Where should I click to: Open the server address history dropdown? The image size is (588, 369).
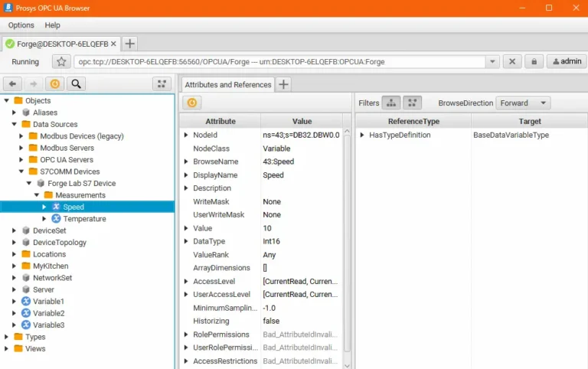click(x=492, y=61)
